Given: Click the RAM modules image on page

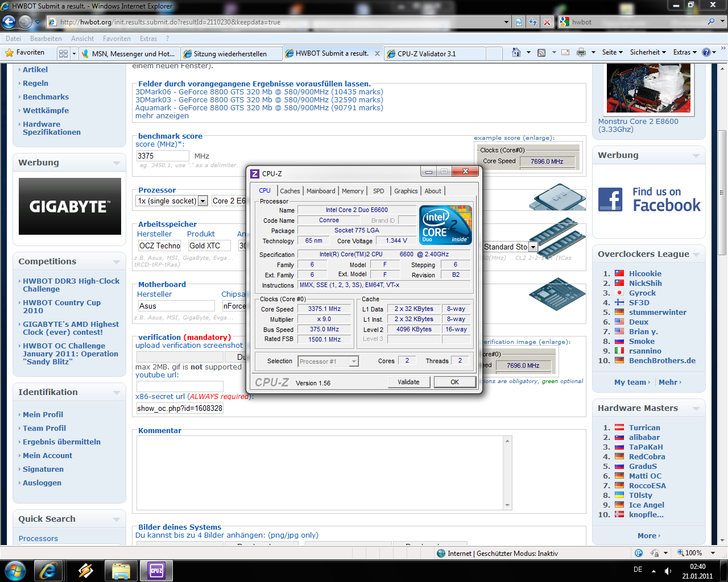Looking at the screenshot, I should point(557,238).
